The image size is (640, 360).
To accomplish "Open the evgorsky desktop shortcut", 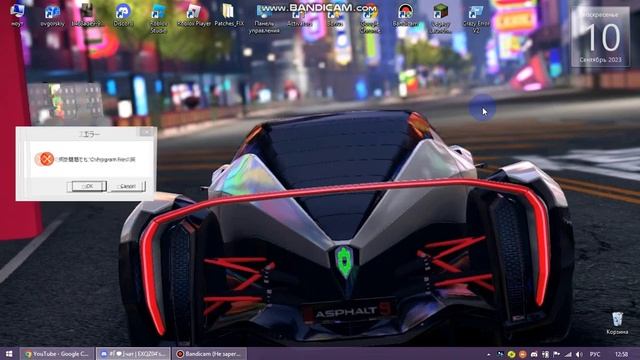I will [52, 15].
